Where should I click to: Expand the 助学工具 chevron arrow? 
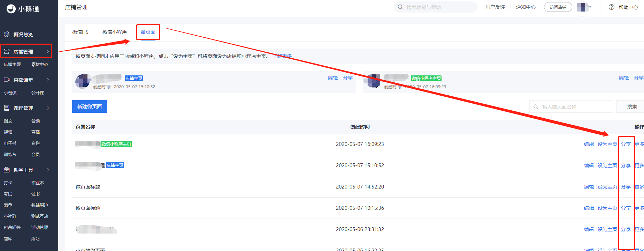point(48,170)
